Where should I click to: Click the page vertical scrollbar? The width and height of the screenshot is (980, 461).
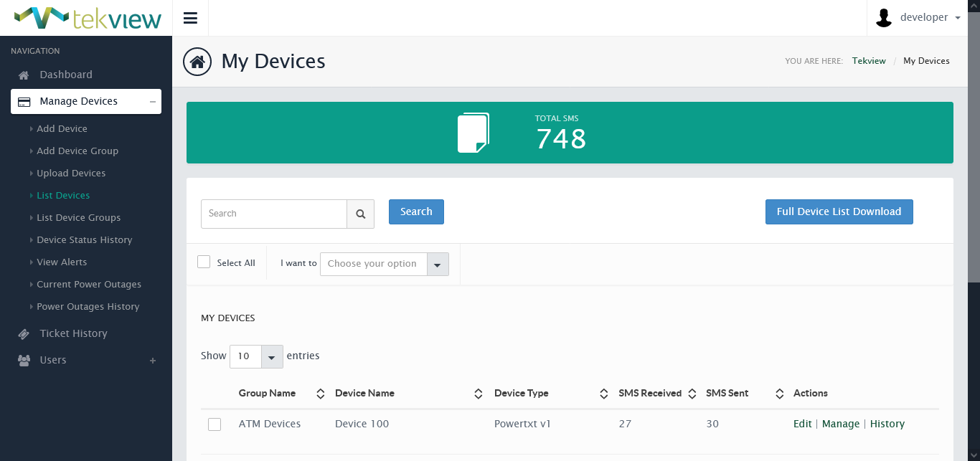(x=974, y=143)
